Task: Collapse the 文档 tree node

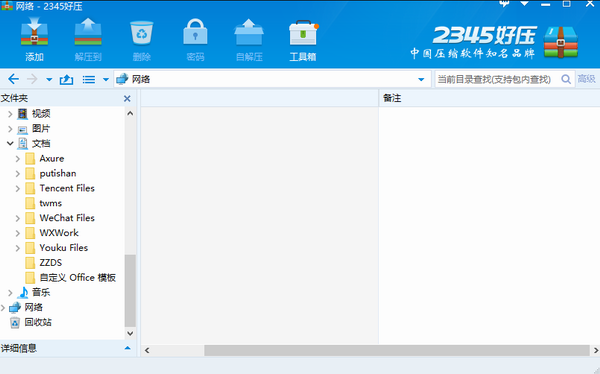Action: [x=10, y=144]
